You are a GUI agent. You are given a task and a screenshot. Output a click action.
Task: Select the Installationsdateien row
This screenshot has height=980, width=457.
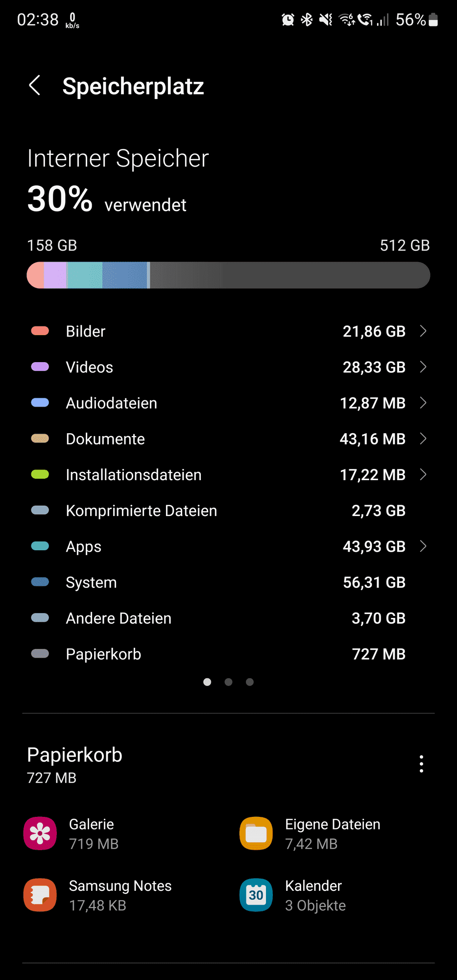coord(228,474)
